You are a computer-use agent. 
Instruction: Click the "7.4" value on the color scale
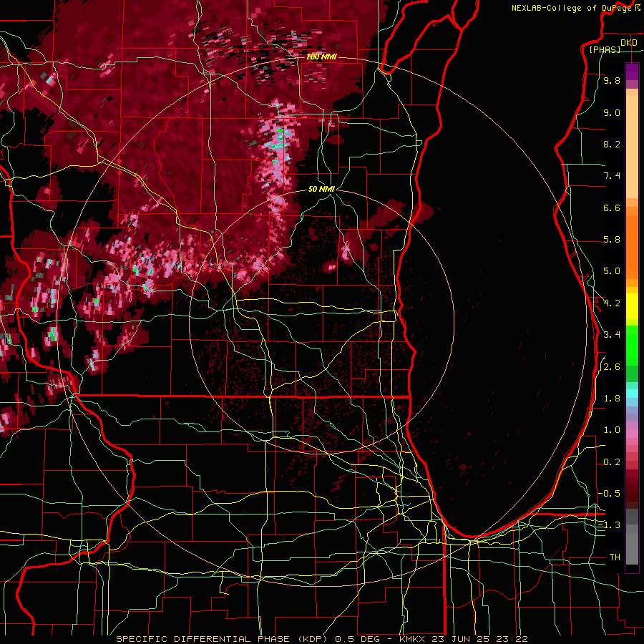(612, 176)
